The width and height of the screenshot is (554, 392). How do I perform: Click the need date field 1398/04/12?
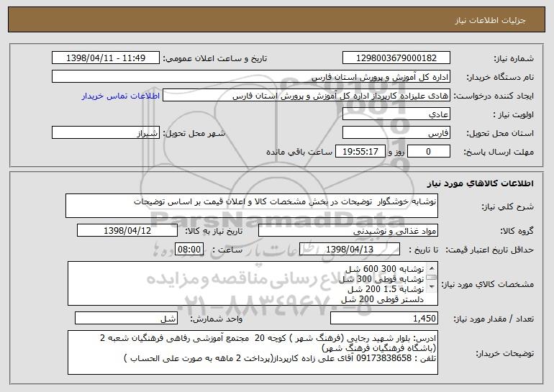(127, 231)
